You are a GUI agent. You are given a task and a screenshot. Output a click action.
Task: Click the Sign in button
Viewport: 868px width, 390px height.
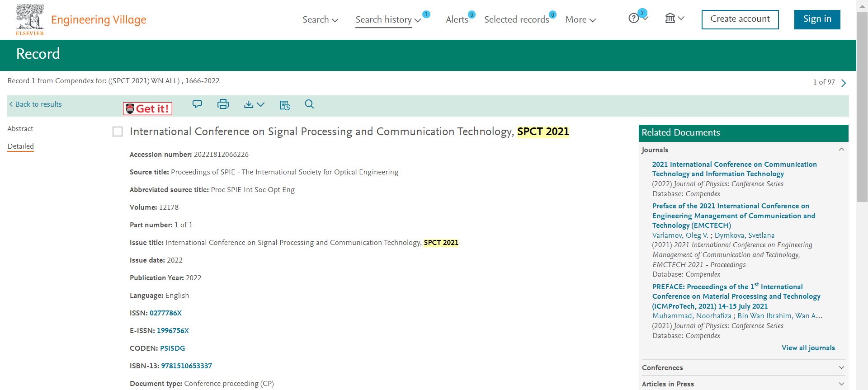pos(817,19)
